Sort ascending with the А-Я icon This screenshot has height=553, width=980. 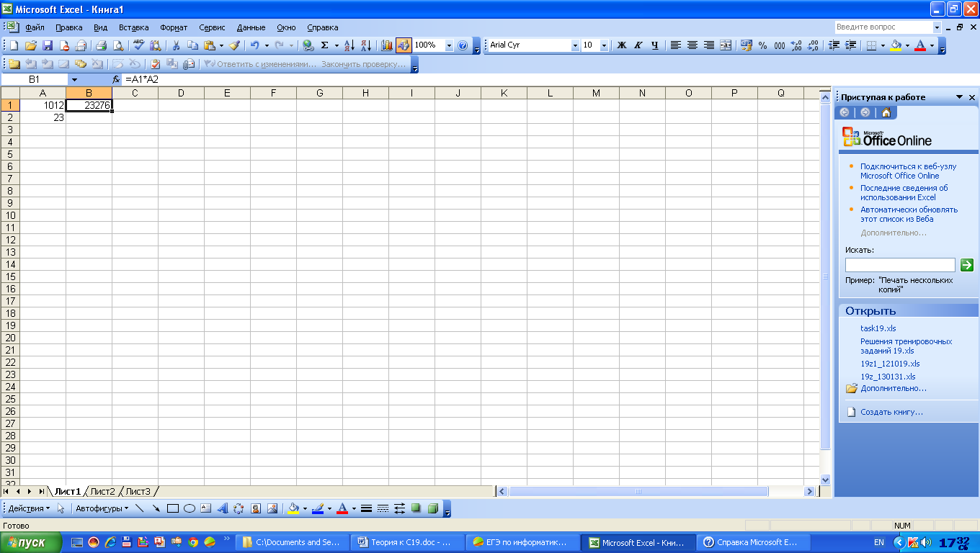(x=349, y=45)
